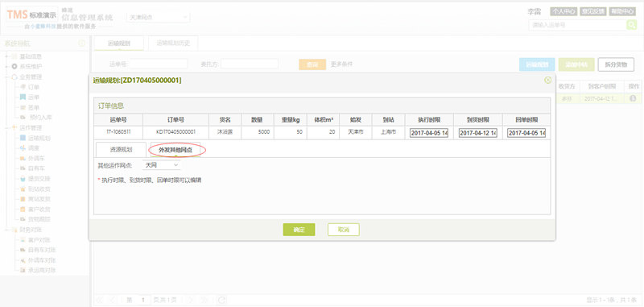The height and width of the screenshot is (307, 644).
Task: Open the 运输规划 page tab
Action: tap(119, 44)
